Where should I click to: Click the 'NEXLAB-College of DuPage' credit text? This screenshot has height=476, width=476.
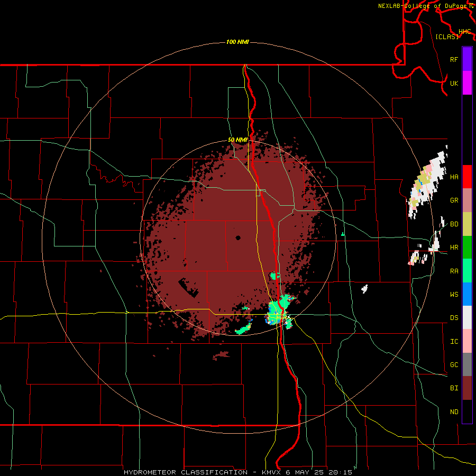[x=423, y=6]
